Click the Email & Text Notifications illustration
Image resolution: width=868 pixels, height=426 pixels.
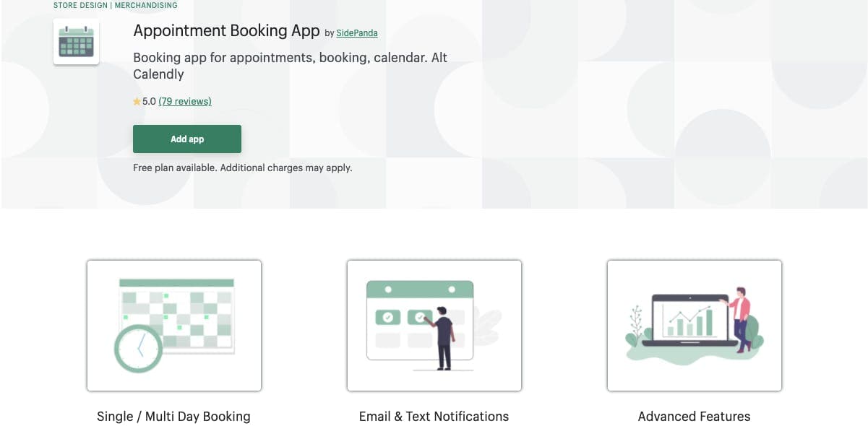click(434, 324)
